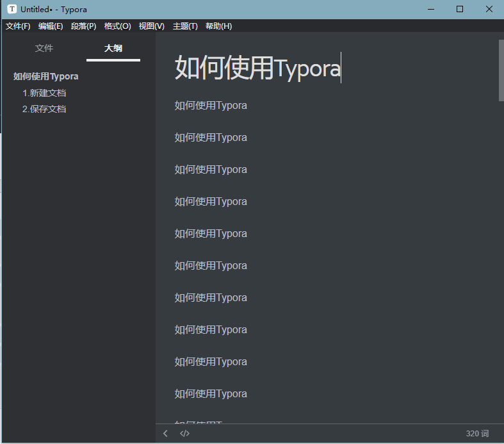Jump to outline item 2.保存文档
The height and width of the screenshot is (444, 504).
pyautogui.click(x=44, y=109)
